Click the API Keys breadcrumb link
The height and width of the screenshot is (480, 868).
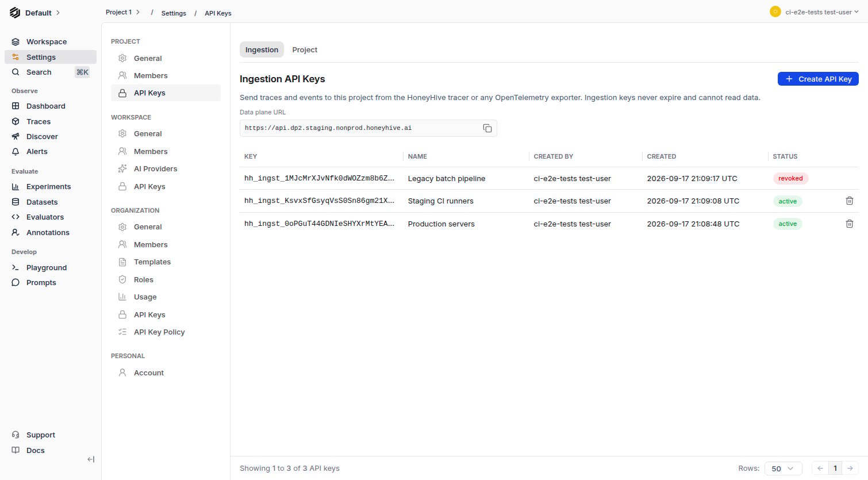(x=218, y=13)
